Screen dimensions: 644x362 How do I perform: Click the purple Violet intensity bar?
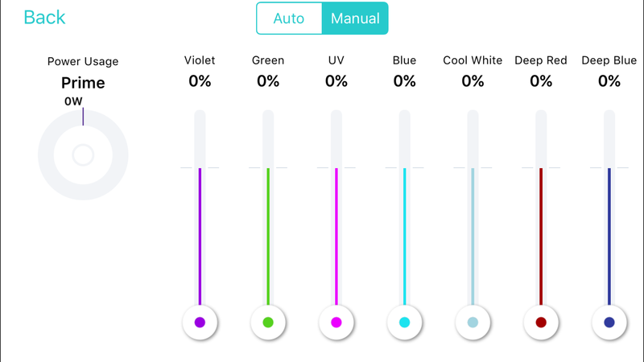coord(200,237)
